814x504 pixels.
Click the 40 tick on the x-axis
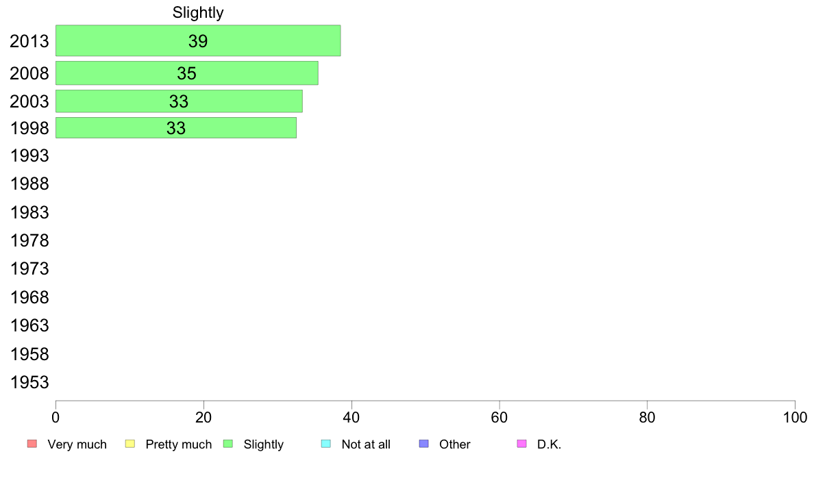click(351, 417)
